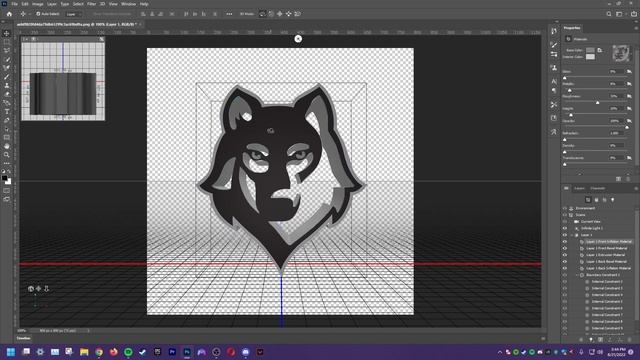
Task: Select the Roll 3D camera mode icon
Action: 271,14
